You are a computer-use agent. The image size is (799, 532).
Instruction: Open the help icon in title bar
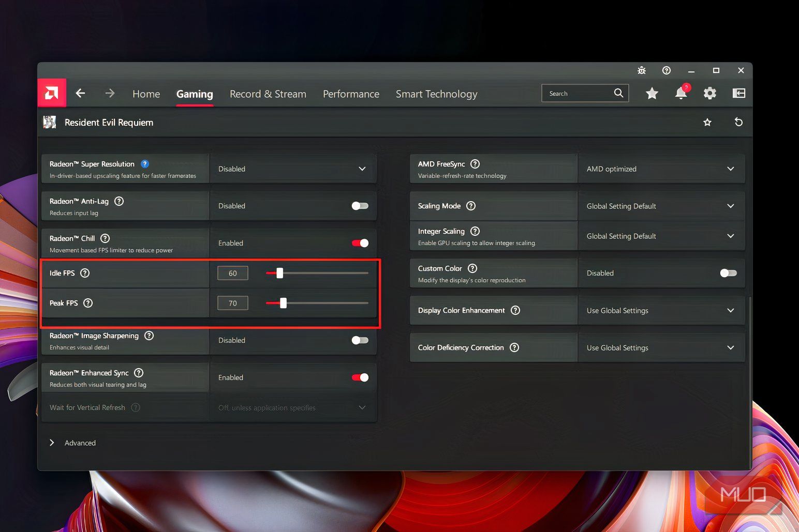pos(667,70)
